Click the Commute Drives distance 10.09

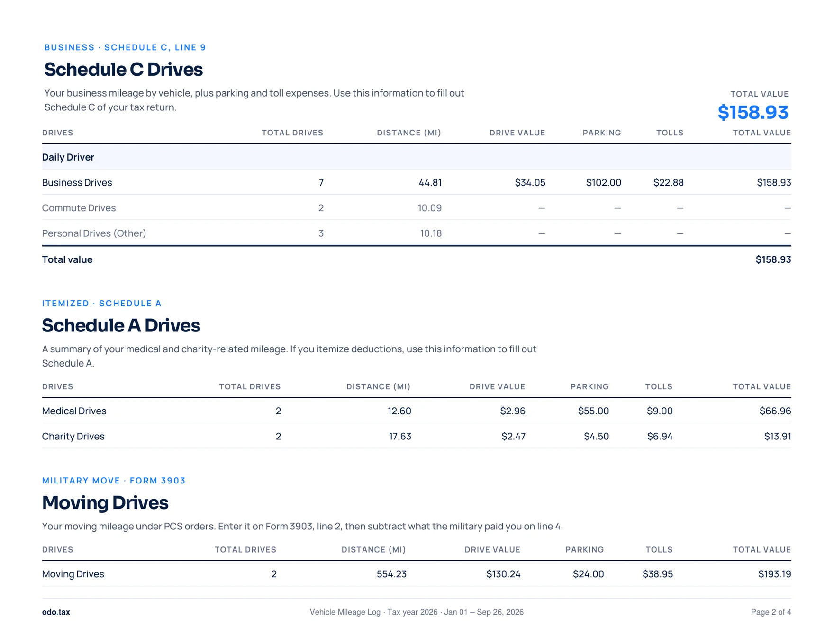pos(429,208)
